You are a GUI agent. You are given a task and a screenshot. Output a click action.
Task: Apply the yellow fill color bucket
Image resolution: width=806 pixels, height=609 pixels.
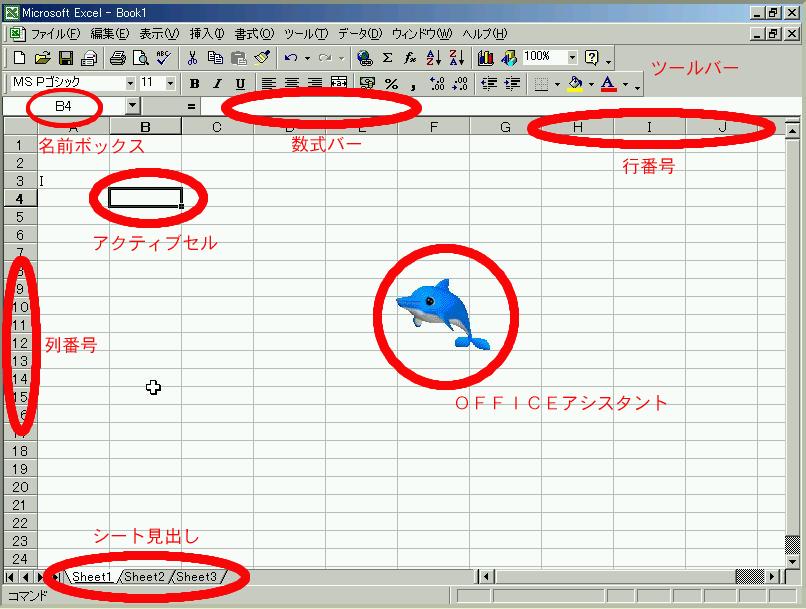pos(574,84)
